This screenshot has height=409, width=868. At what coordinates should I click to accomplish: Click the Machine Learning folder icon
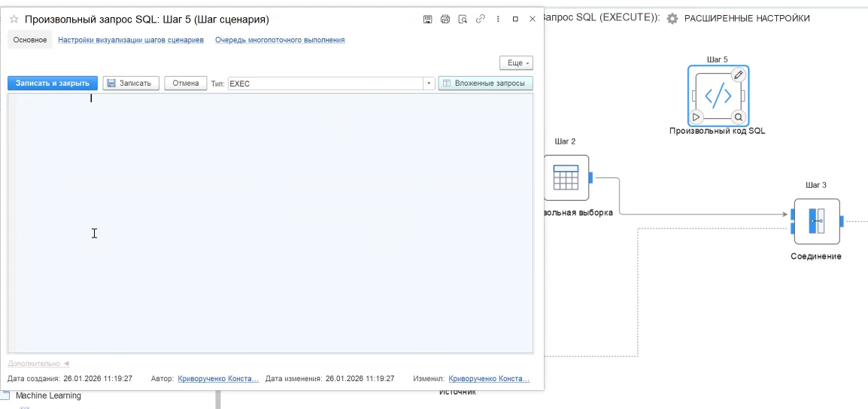pos(5,395)
